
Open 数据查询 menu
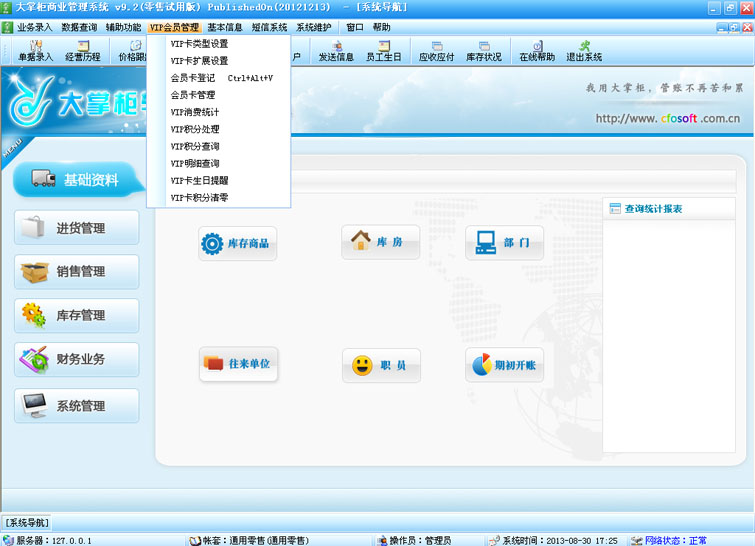(x=79, y=27)
